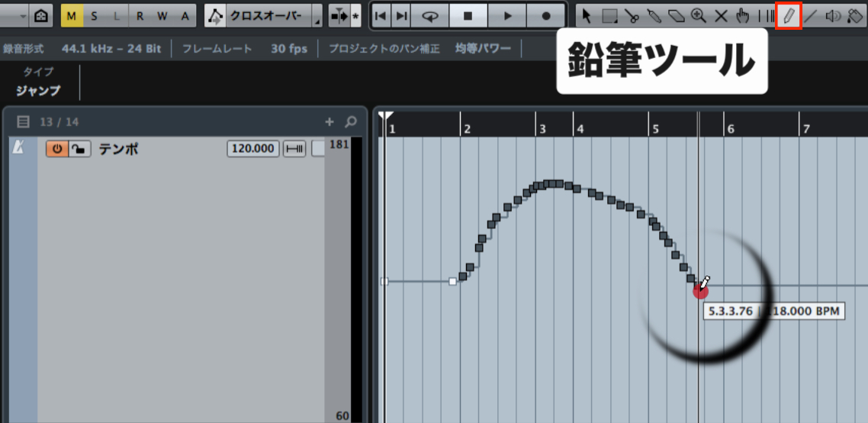
Task: Click bar 7 on the ruler
Action: point(806,129)
